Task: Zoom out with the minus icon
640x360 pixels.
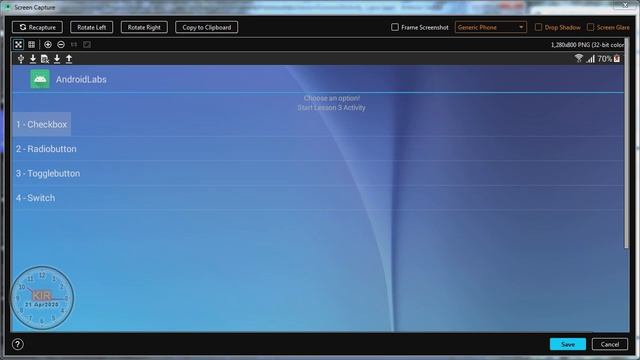Action: [x=61, y=44]
